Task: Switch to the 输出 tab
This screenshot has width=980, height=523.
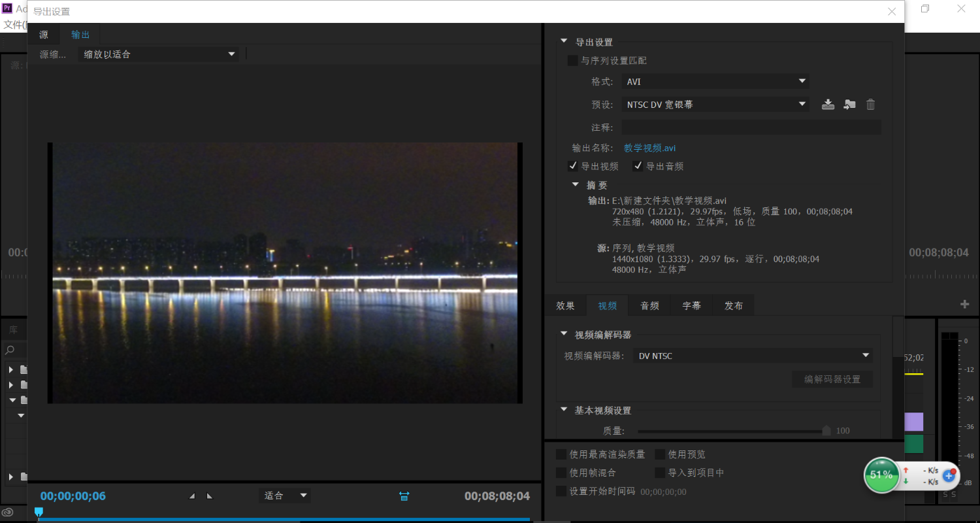Action: tap(80, 35)
